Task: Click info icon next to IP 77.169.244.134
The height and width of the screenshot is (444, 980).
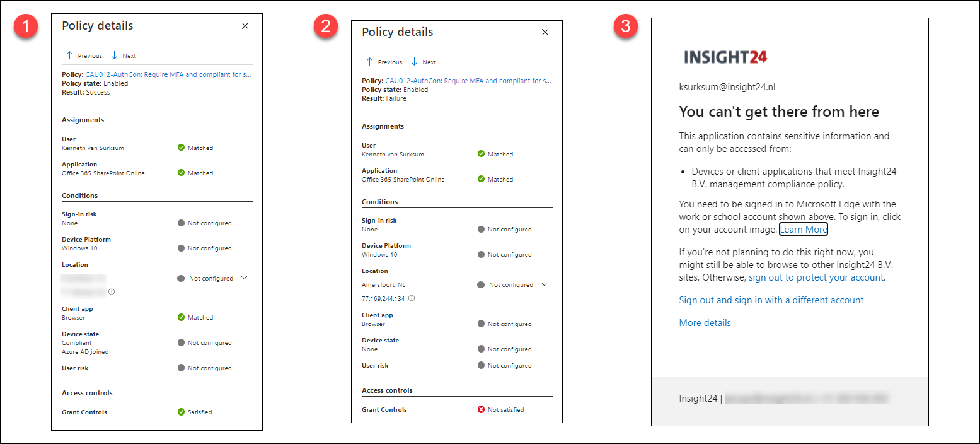Action: click(411, 298)
